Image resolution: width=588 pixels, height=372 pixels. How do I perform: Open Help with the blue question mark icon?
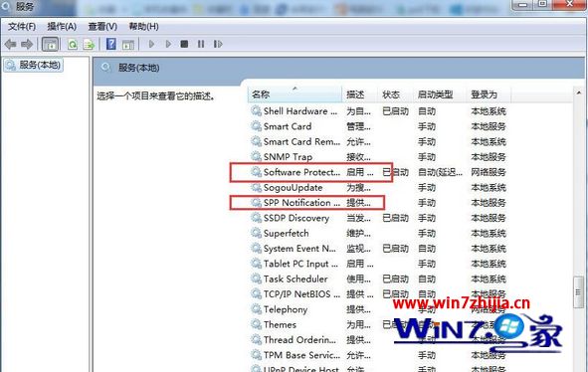[111, 44]
